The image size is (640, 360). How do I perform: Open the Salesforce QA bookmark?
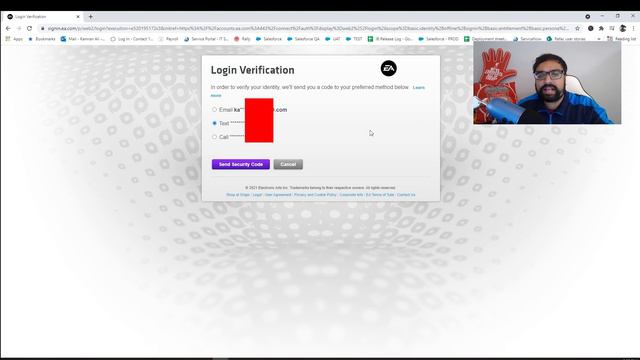point(303,39)
